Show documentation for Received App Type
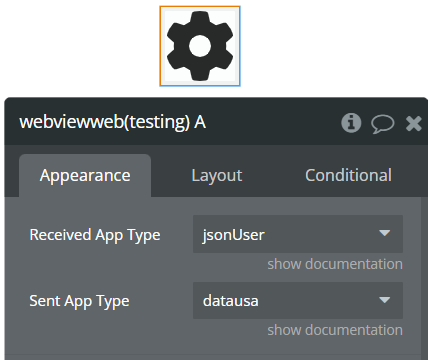 coord(335,264)
